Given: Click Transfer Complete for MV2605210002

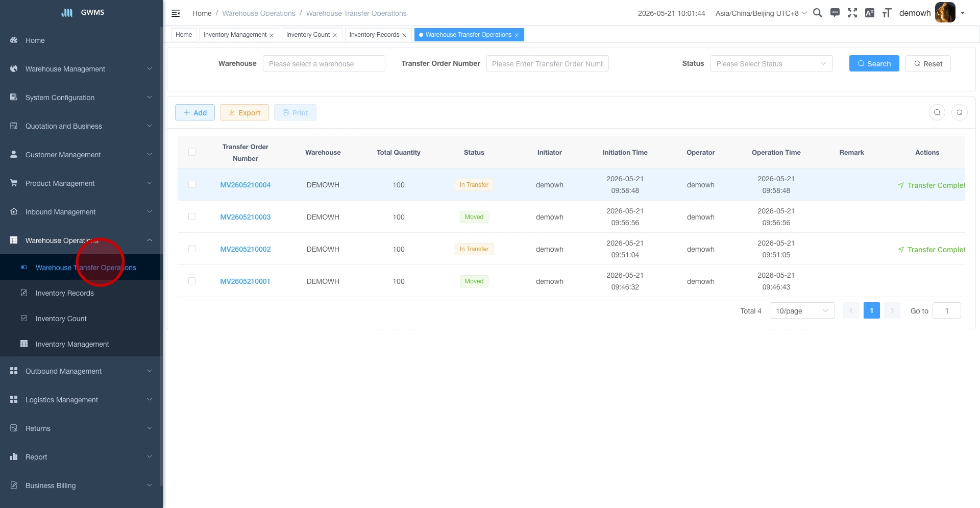Looking at the screenshot, I should click(932, 249).
